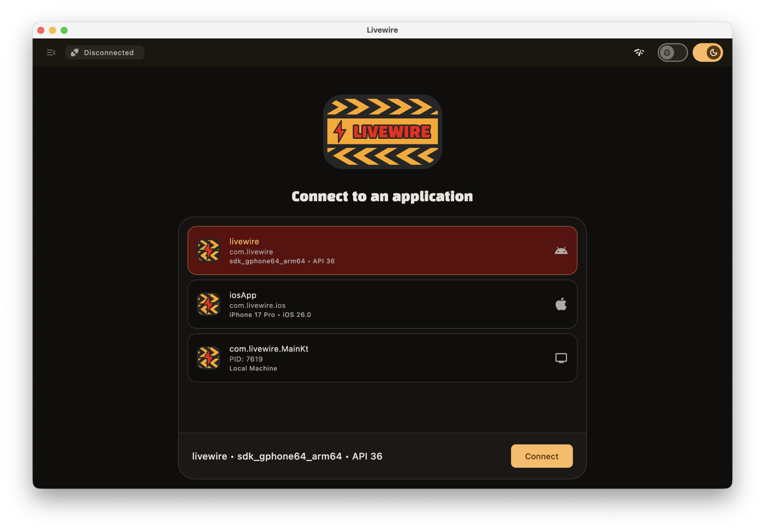Click the Livewire logo banner
Image resolution: width=765 pixels, height=532 pixels.
click(x=382, y=132)
